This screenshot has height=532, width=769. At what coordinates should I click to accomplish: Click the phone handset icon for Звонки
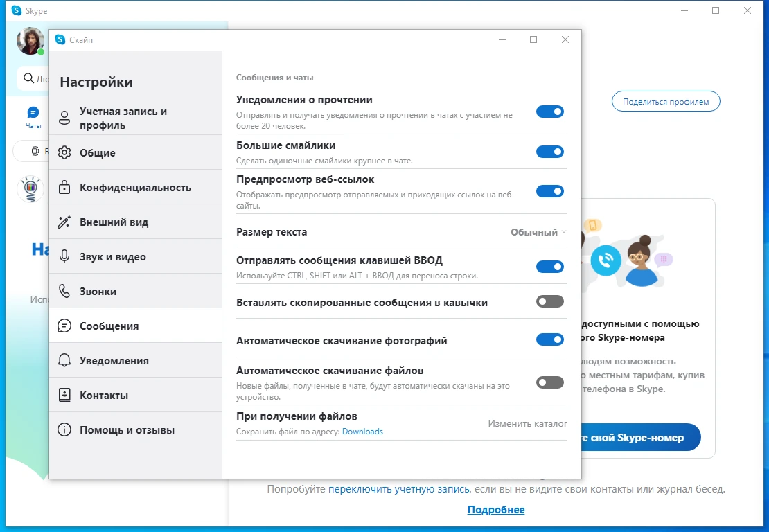(x=64, y=291)
